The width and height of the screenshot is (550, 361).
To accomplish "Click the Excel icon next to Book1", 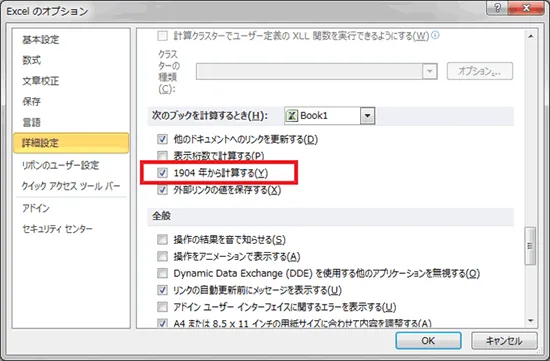I will [292, 115].
